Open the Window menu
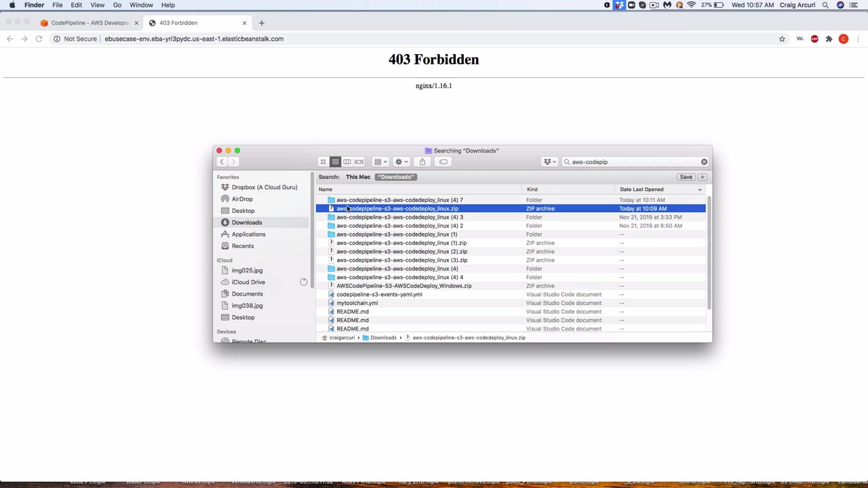The height and width of the screenshot is (488, 868). [141, 5]
